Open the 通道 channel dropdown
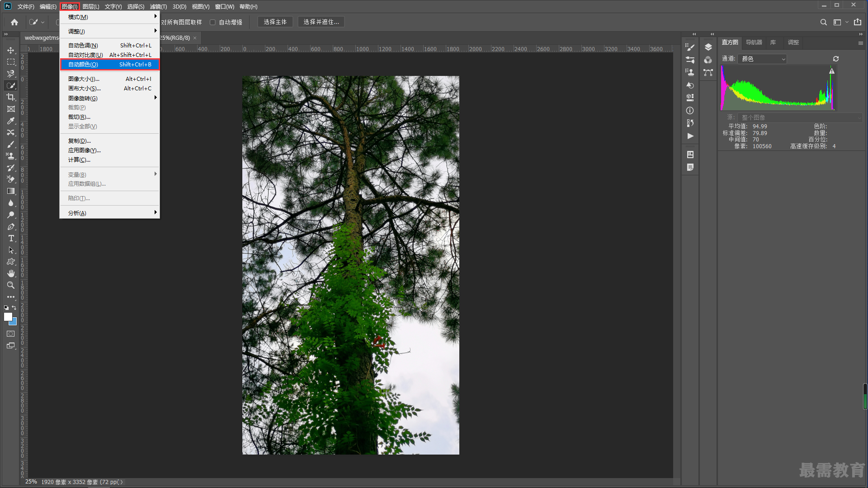Screen dimensions: 868x488 click(762, 59)
